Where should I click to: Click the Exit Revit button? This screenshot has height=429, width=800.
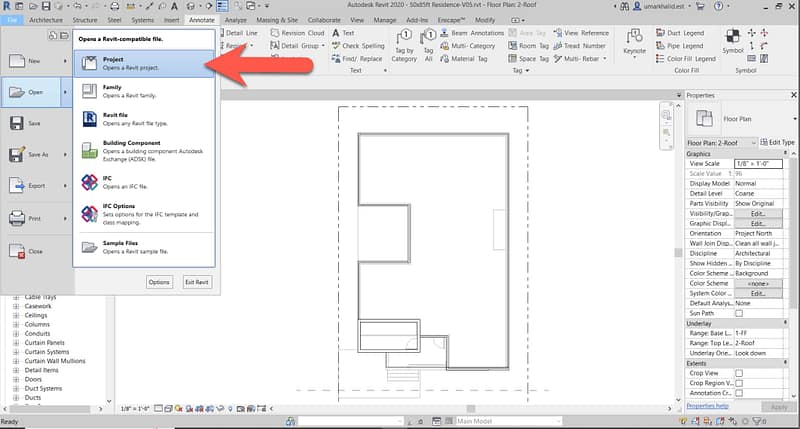pos(197,283)
